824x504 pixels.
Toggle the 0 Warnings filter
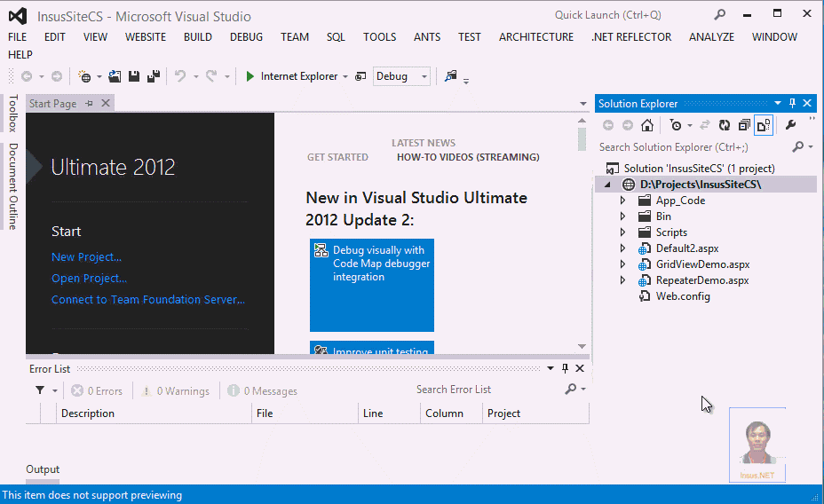coord(176,391)
